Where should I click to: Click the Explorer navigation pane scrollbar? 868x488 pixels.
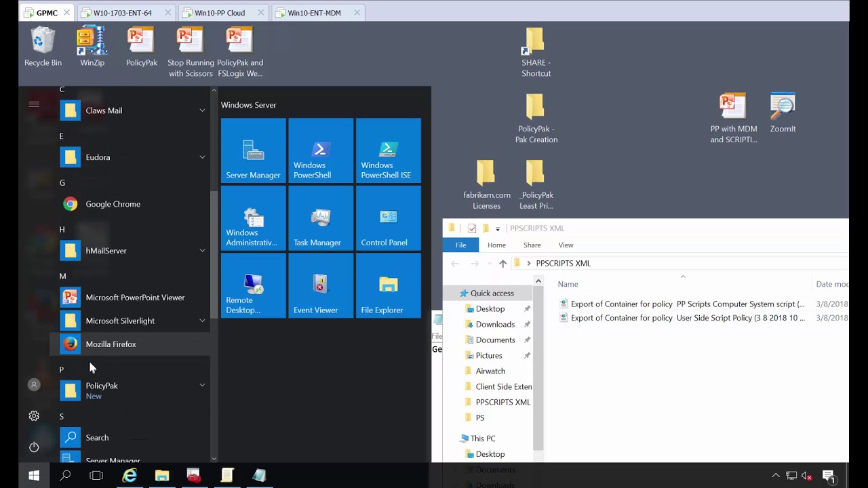pyautogui.click(x=538, y=369)
